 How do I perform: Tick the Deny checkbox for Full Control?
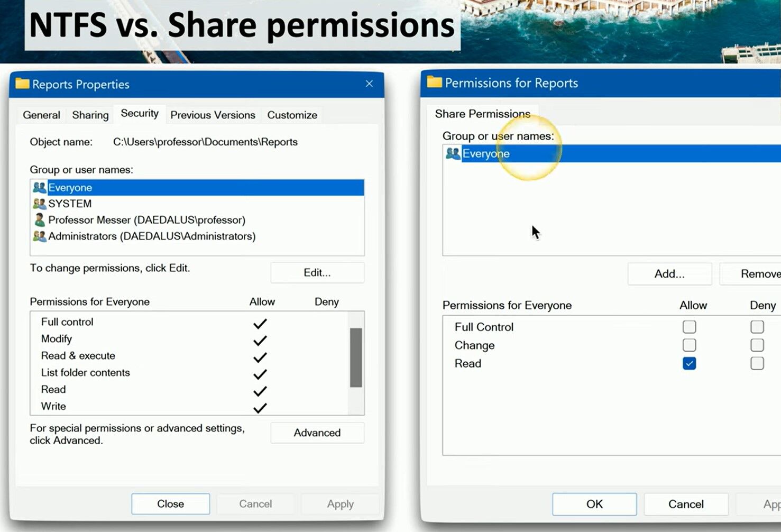click(757, 327)
